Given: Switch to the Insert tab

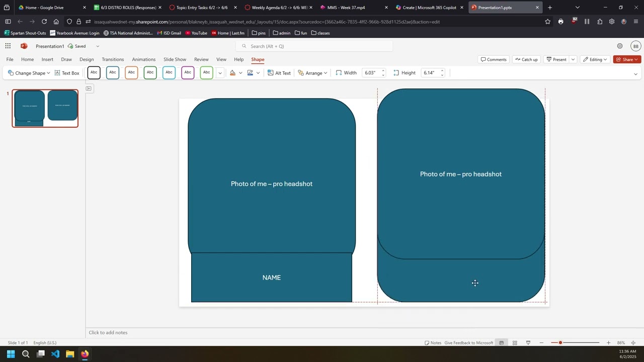Looking at the screenshot, I should tap(47, 59).
